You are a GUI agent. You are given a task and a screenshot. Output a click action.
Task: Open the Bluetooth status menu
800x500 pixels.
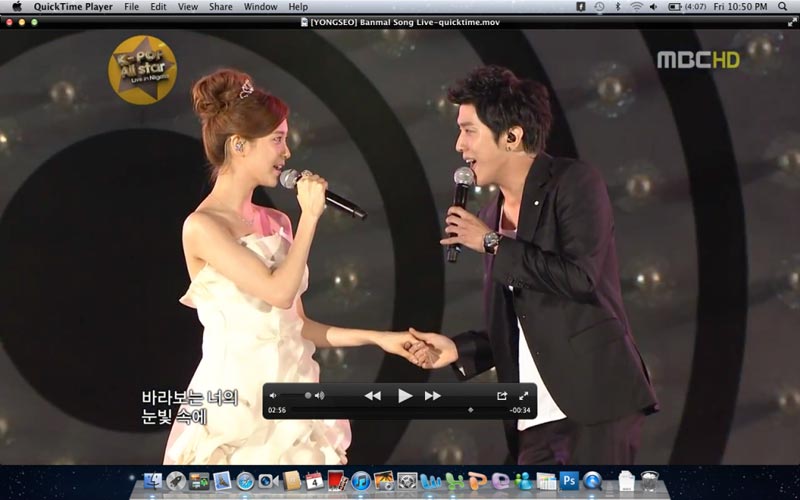point(617,7)
